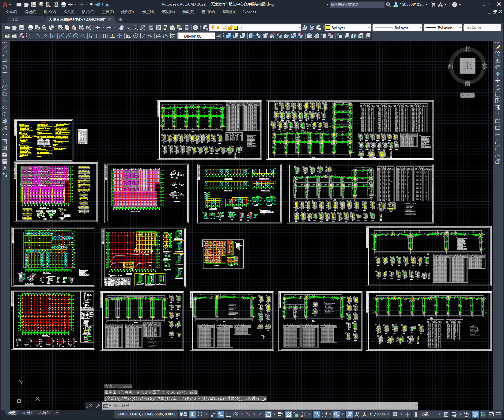504x420 pixels.
Task: Open the customize wrench icon on command line
Action: (x=98, y=406)
